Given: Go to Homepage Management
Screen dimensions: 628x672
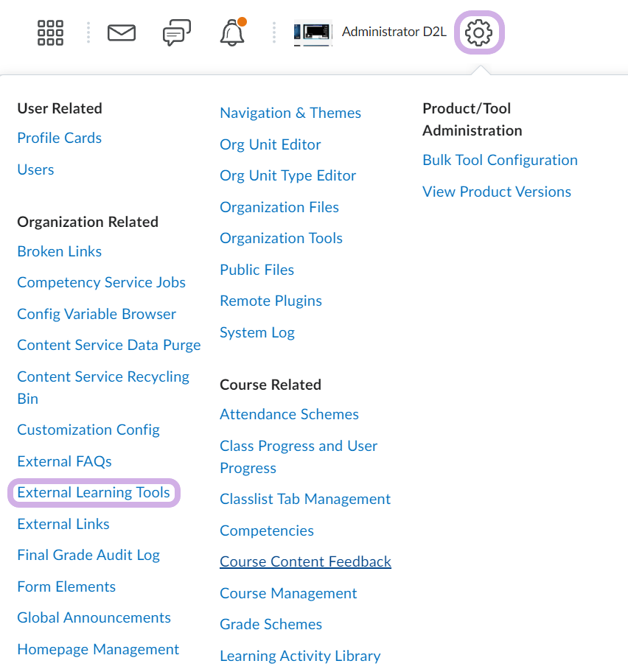Looking at the screenshot, I should pos(98,649).
